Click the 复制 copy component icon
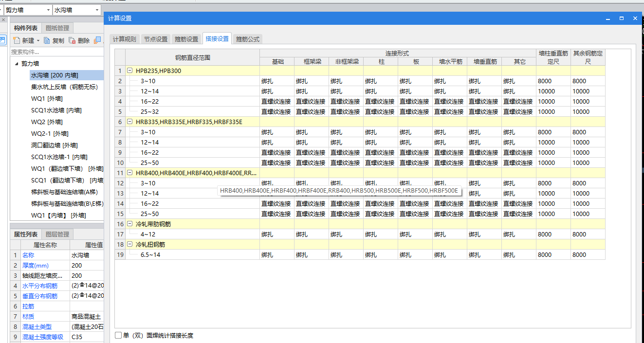 [47, 40]
